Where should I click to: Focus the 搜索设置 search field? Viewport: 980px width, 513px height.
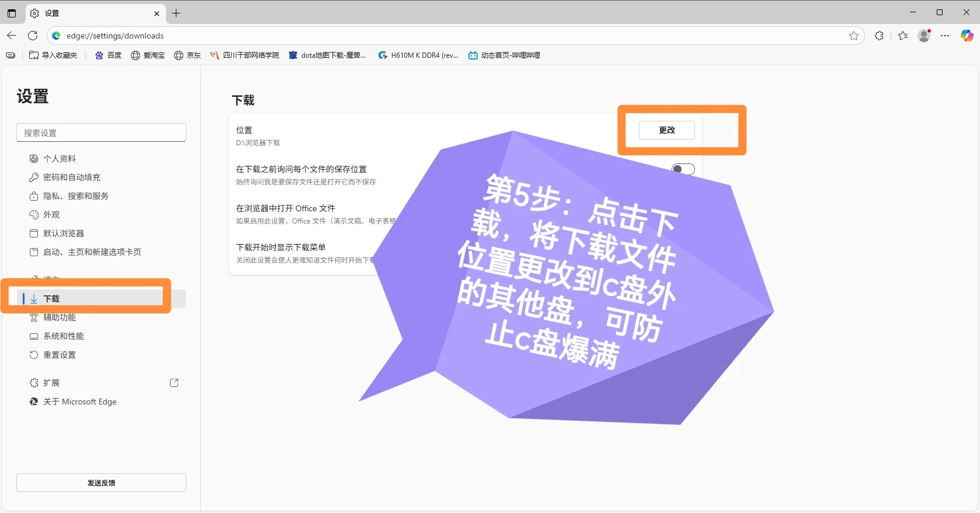[101, 132]
